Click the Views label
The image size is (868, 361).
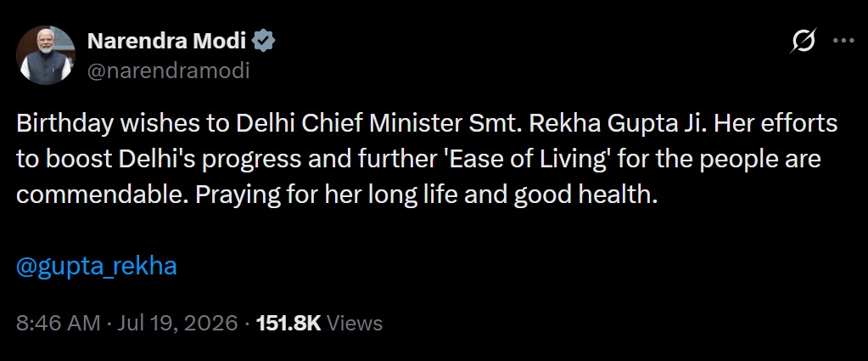355,323
